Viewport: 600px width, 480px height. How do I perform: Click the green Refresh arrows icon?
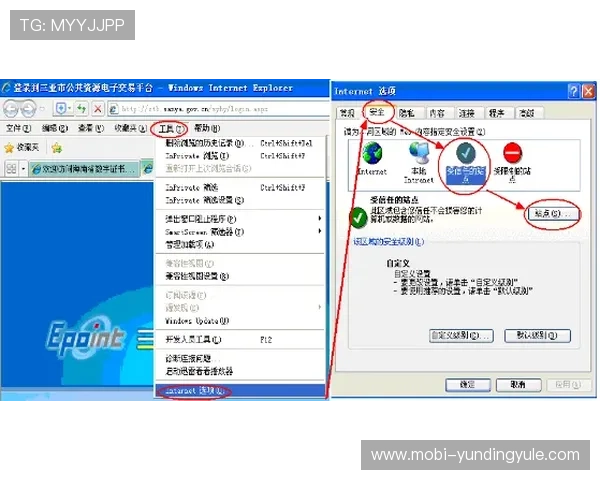tap(82, 109)
